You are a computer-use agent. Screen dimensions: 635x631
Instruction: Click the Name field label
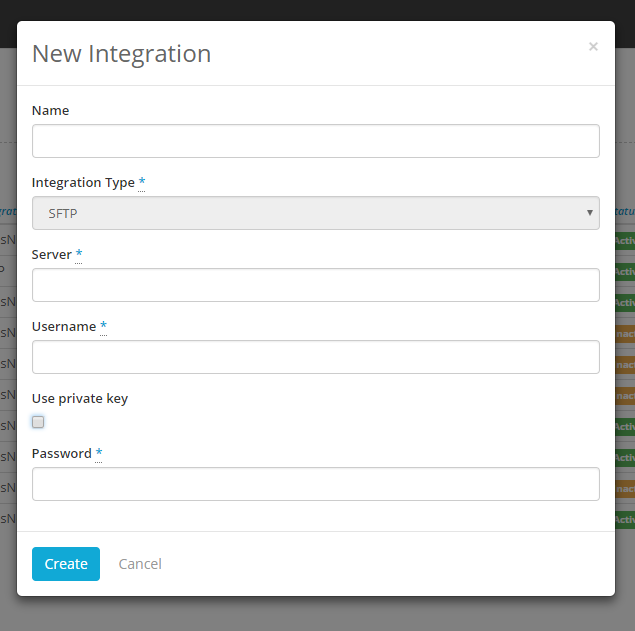[50, 110]
